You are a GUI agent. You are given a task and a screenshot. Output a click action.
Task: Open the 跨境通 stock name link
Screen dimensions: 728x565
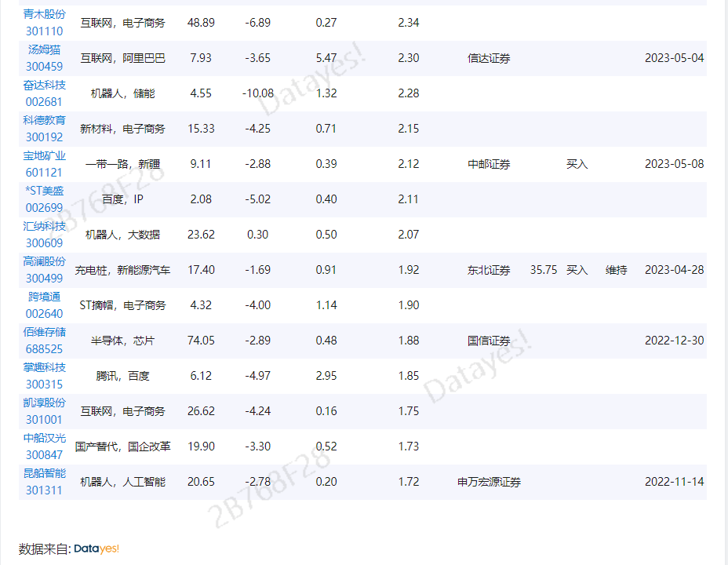click(45, 297)
